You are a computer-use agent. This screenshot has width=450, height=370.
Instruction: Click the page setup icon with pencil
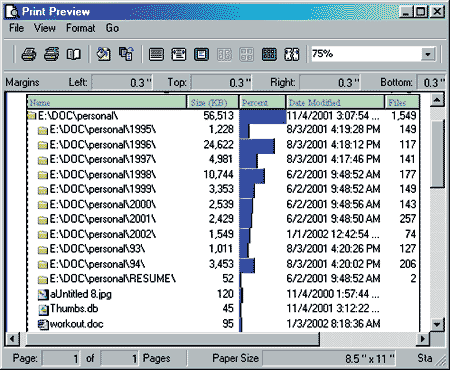point(104,54)
